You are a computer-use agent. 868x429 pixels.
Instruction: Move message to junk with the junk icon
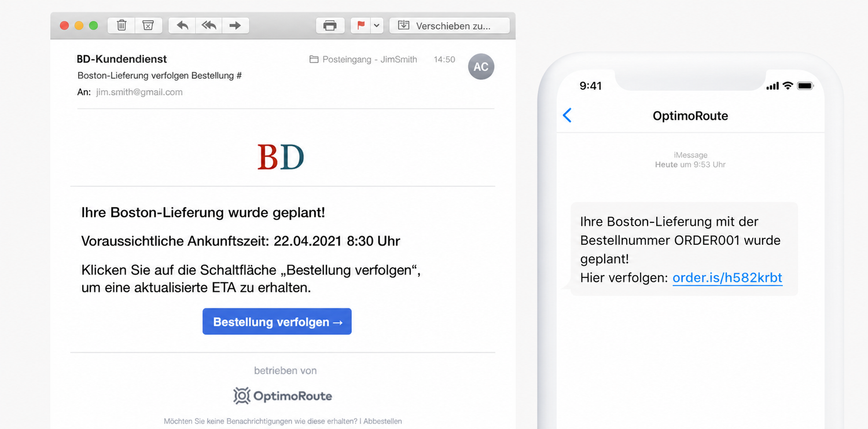tap(148, 25)
